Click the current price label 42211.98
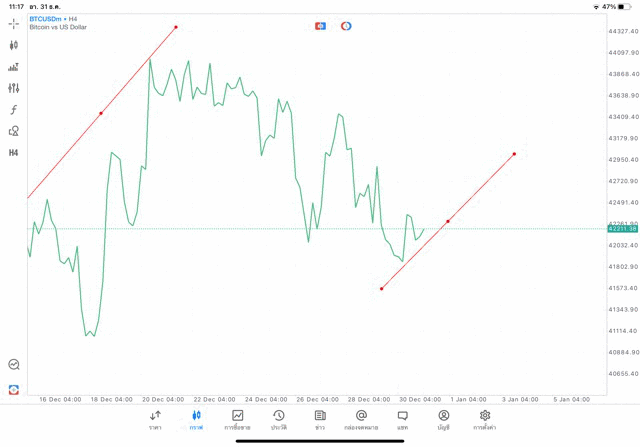 pyautogui.click(x=622, y=229)
